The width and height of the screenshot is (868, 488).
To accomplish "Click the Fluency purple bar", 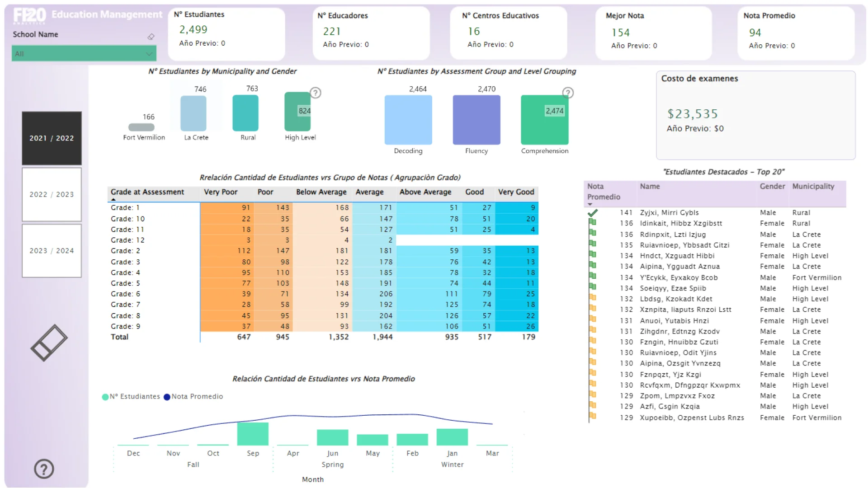I will [476, 120].
